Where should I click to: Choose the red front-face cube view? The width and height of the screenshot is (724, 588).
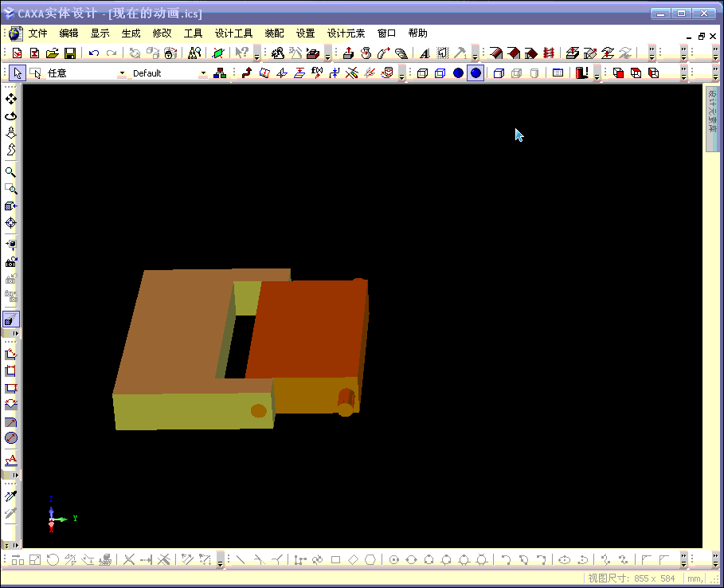coord(618,73)
